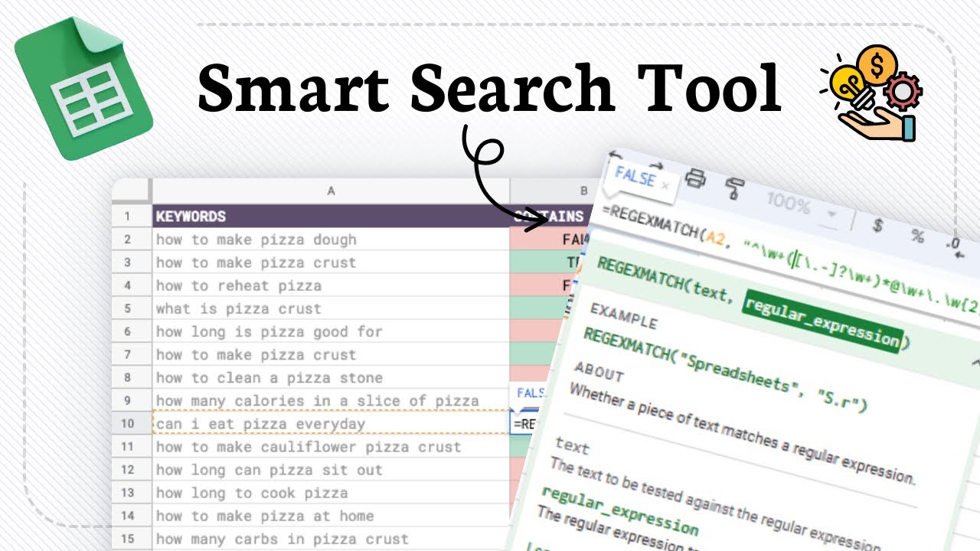Screen dimensions: 980x551
Task: Select cell 'what is pizza crust'
Action: click(331, 308)
